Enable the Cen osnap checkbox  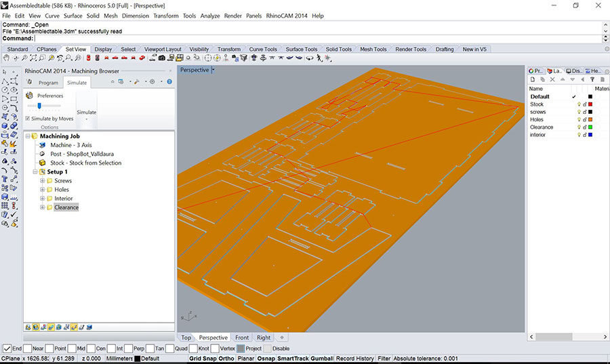(x=91, y=348)
